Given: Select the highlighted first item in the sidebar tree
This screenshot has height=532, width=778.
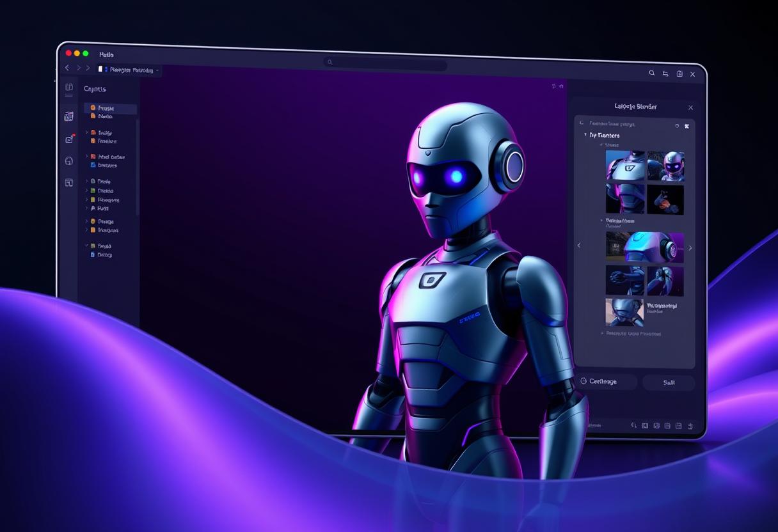Looking at the screenshot, I should 110,109.
